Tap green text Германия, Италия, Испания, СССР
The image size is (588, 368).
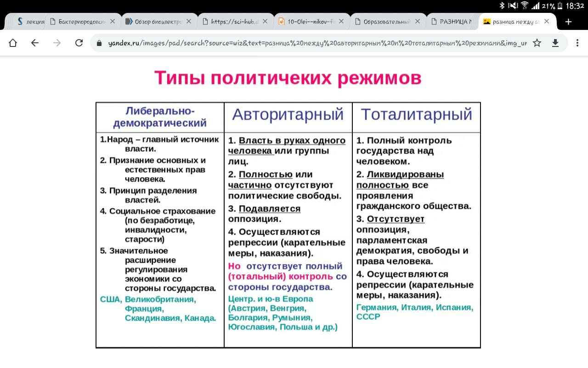tap(415, 312)
